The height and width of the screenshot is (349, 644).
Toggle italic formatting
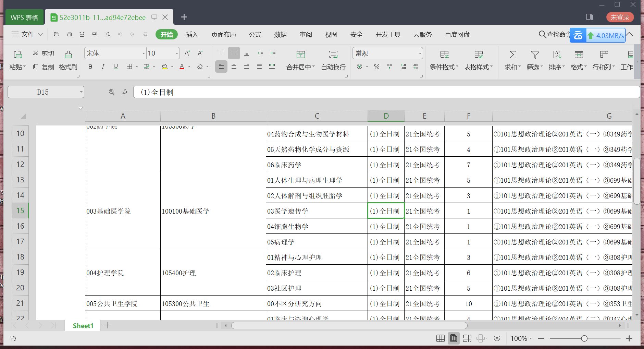[x=103, y=67]
